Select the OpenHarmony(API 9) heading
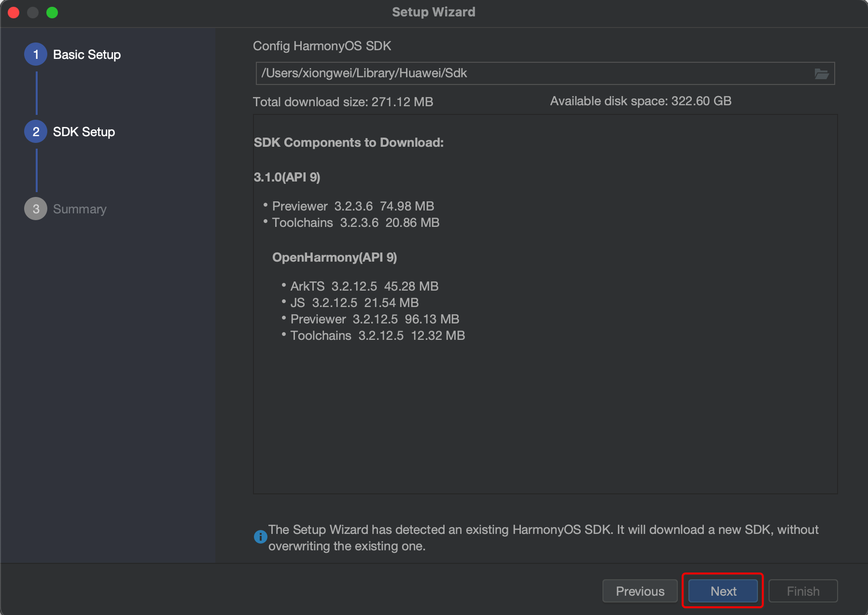 [335, 257]
